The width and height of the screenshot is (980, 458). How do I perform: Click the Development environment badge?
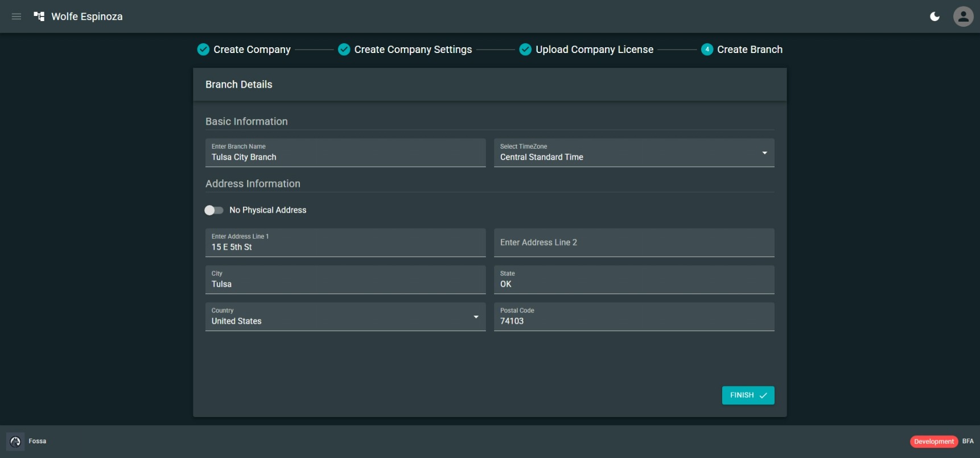point(933,441)
